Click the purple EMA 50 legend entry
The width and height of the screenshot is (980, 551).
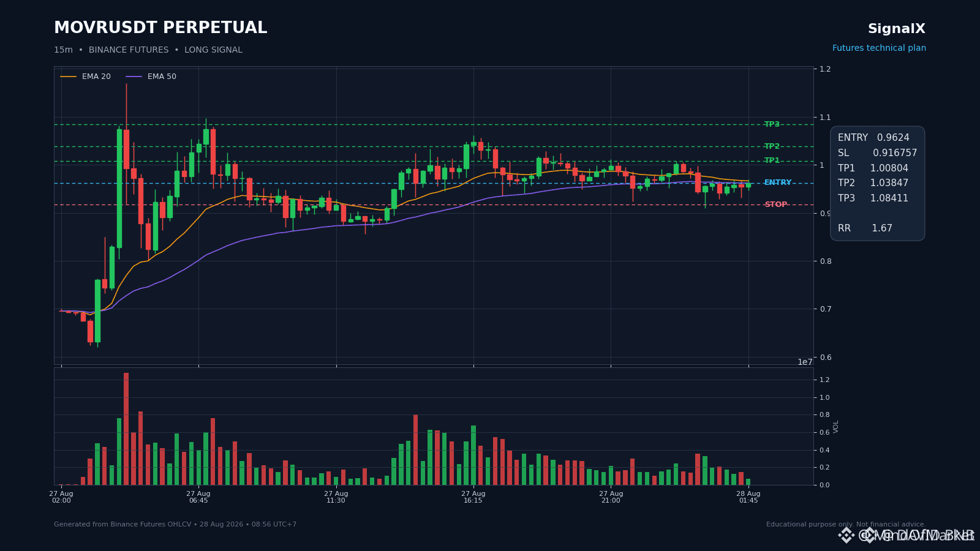pyautogui.click(x=151, y=77)
